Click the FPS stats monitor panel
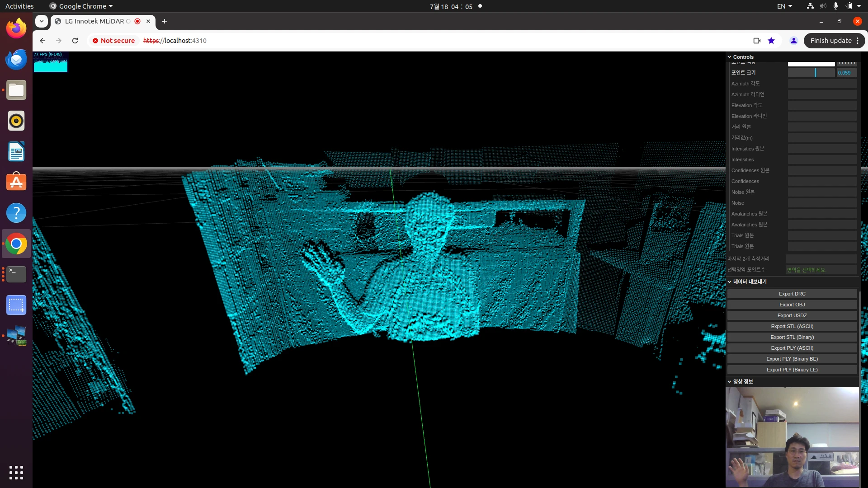The height and width of the screenshot is (488, 868). pyautogui.click(x=51, y=61)
